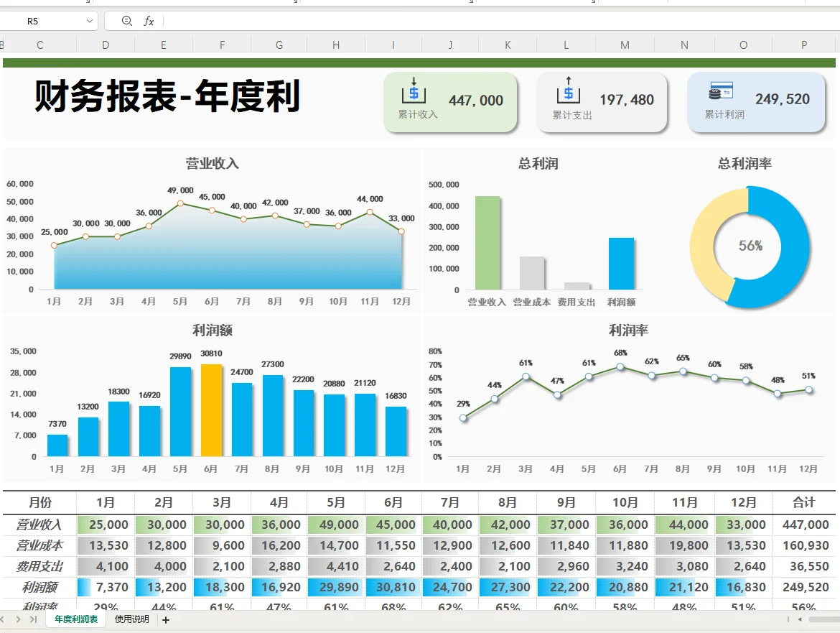
Task: Select column P header
Action: [804, 45]
